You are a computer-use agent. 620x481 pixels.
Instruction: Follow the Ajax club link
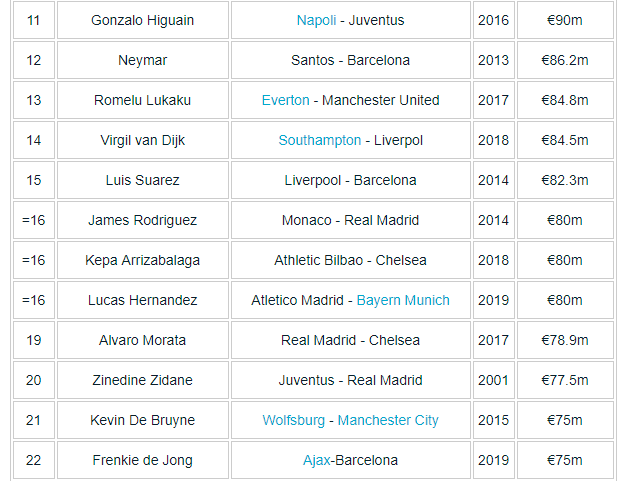click(316, 460)
